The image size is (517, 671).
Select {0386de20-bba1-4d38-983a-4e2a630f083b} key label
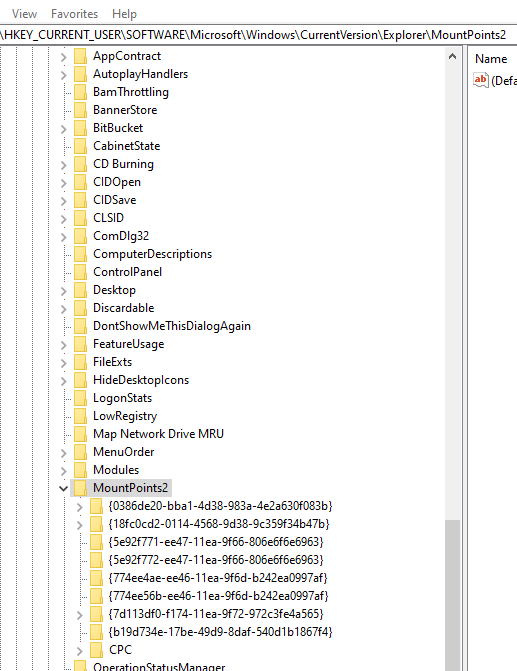pyautogui.click(x=220, y=506)
